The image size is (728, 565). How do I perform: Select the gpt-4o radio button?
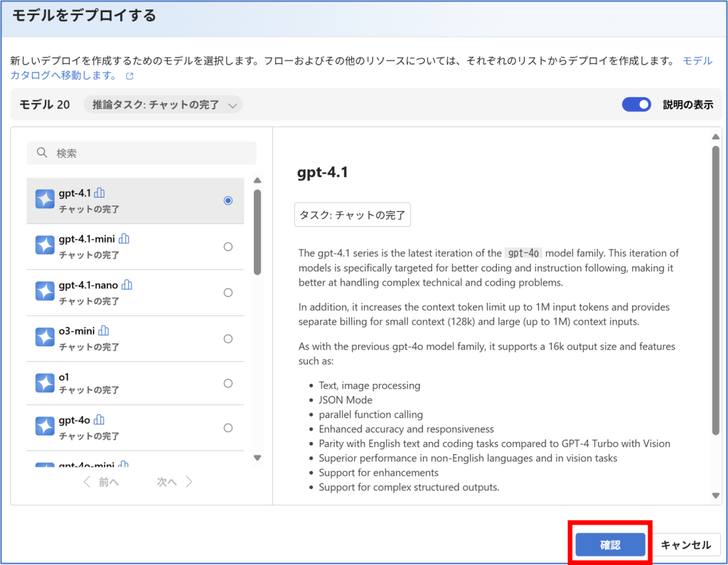coord(228,428)
